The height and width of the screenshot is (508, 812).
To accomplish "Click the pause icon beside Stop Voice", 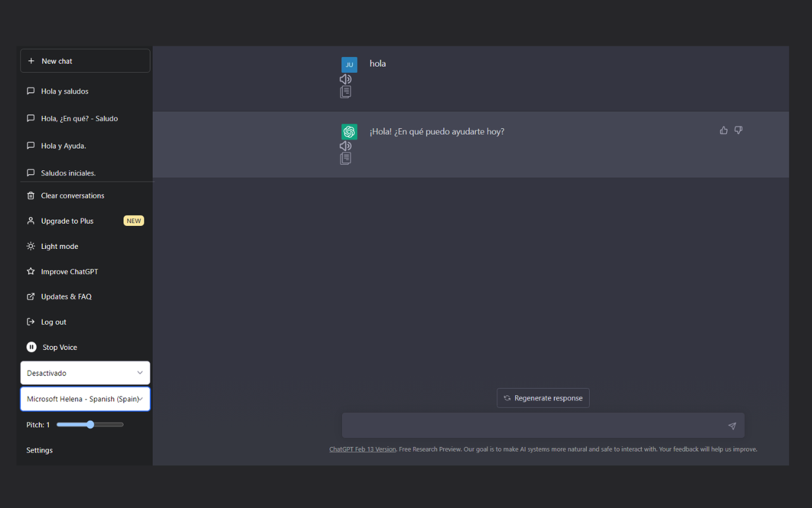I will pyautogui.click(x=32, y=347).
